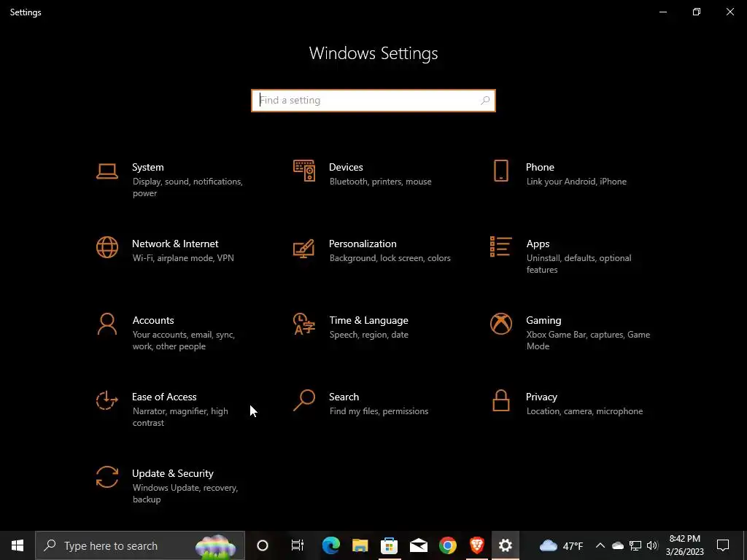Launch Cortana from the taskbar circle
The width and height of the screenshot is (747, 560).
(263, 545)
